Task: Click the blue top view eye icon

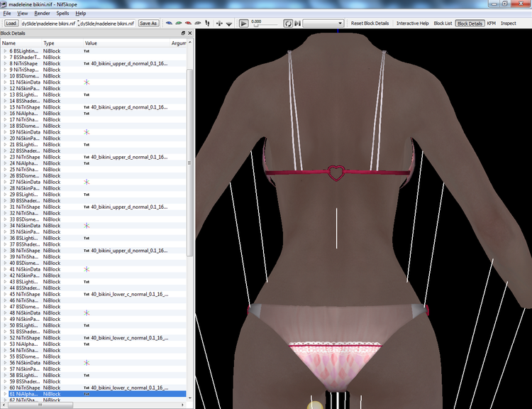Action: tap(169, 23)
